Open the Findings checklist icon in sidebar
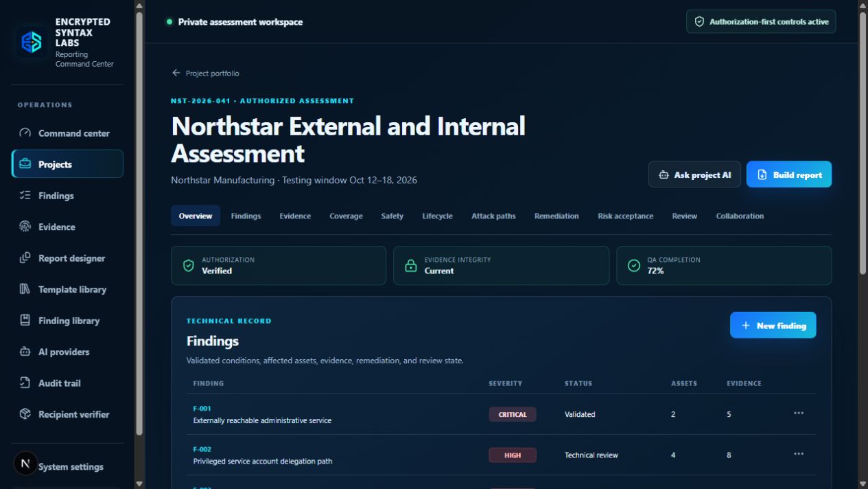This screenshot has height=489, width=868. [x=25, y=196]
